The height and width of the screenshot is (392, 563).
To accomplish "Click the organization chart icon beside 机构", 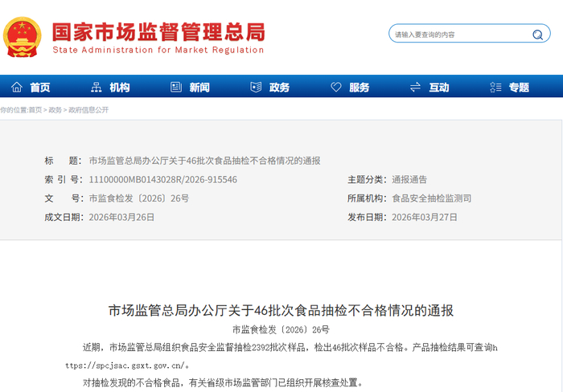I will (x=96, y=87).
